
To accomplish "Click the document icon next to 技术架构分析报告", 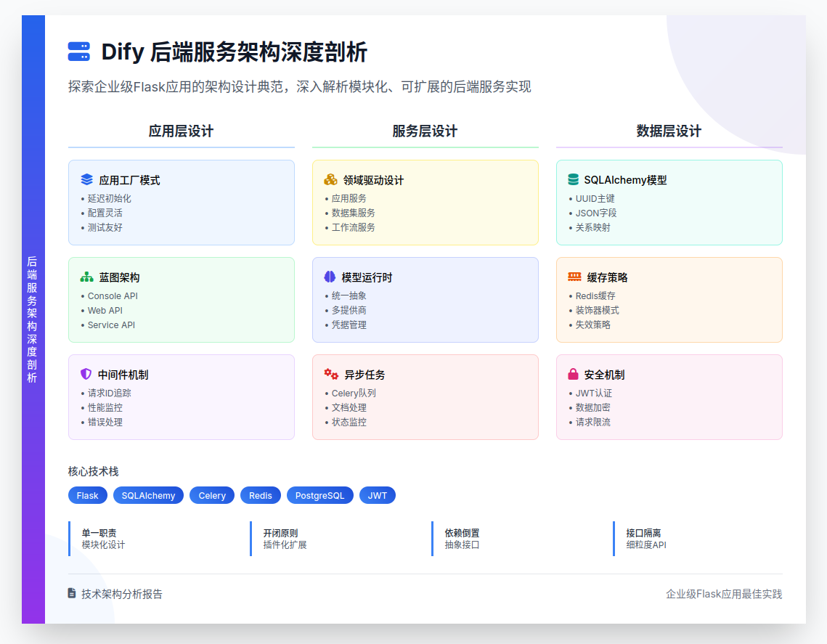I will coord(70,593).
